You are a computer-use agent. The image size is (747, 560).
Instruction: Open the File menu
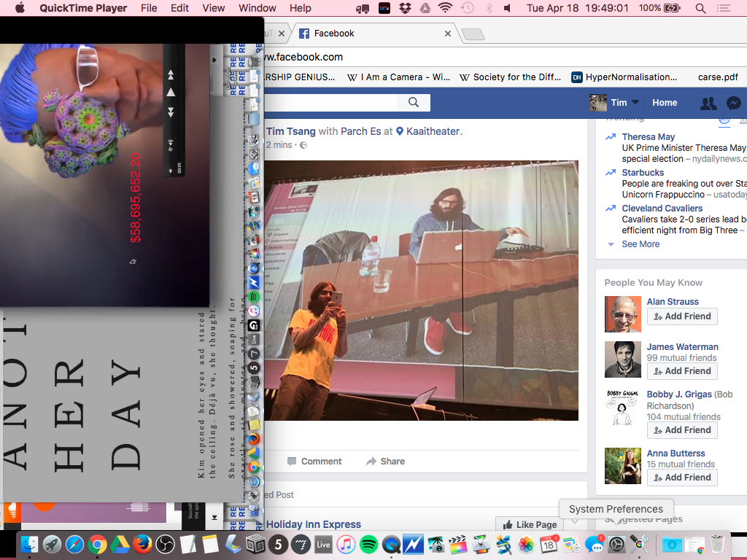(x=149, y=8)
